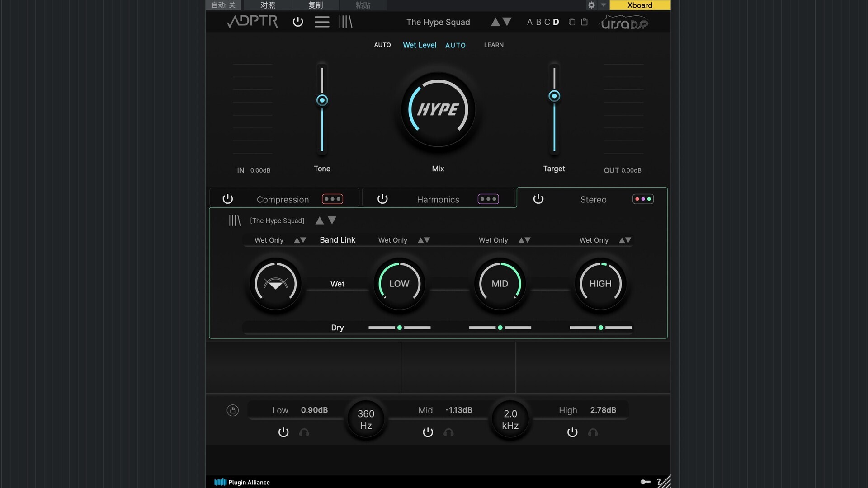Solo the High band with headphones icon

tap(593, 432)
